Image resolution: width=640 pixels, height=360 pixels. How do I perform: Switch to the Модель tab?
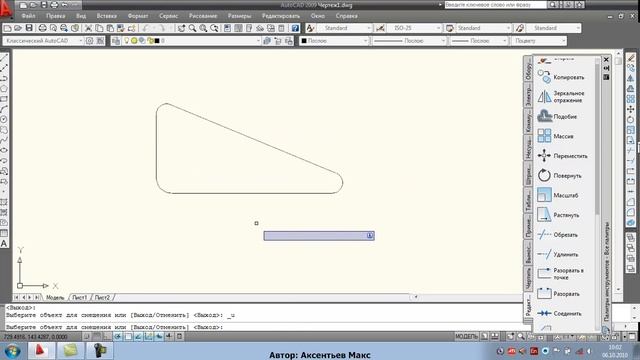tap(55, 298)
